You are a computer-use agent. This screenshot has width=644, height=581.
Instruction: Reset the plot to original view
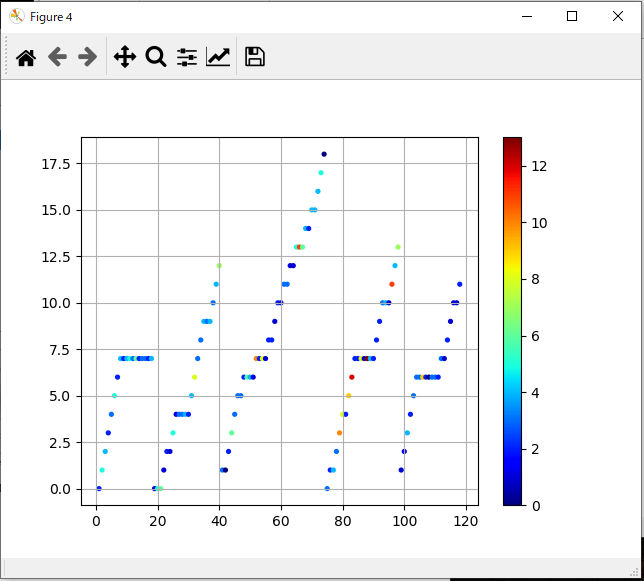(x=26, y=57)
